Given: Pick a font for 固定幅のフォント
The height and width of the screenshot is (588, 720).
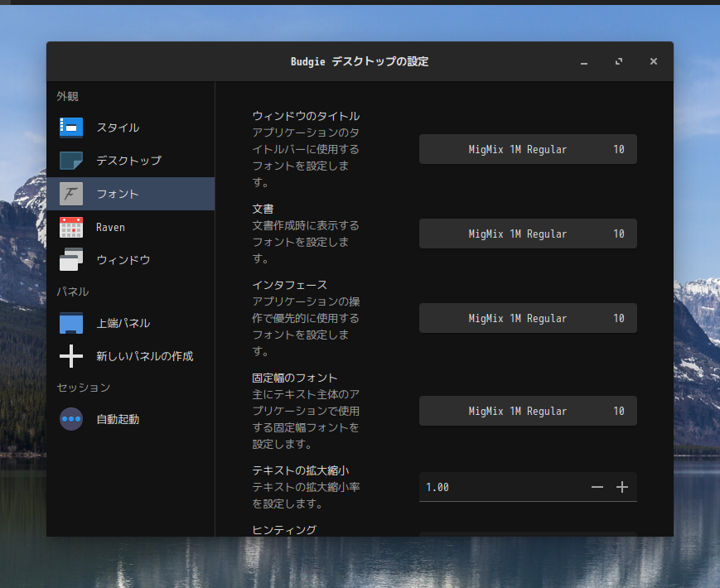Looking at the screenshot, I should 528,411.
